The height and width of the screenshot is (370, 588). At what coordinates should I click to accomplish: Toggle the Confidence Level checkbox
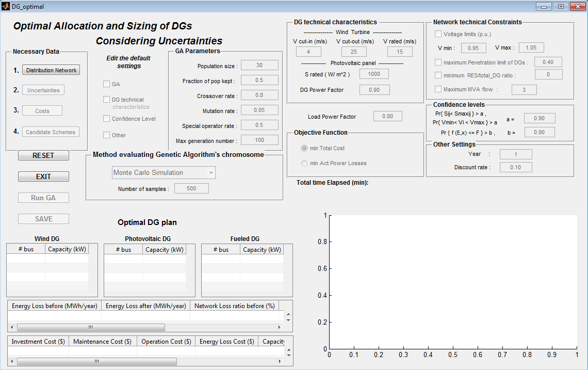pyautogui.click(x=106, y=119)
